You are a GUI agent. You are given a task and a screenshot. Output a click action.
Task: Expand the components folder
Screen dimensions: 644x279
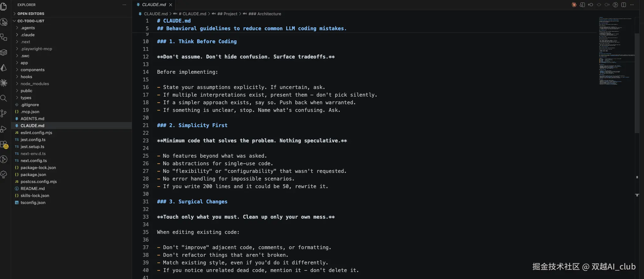[x=32, y=70]
